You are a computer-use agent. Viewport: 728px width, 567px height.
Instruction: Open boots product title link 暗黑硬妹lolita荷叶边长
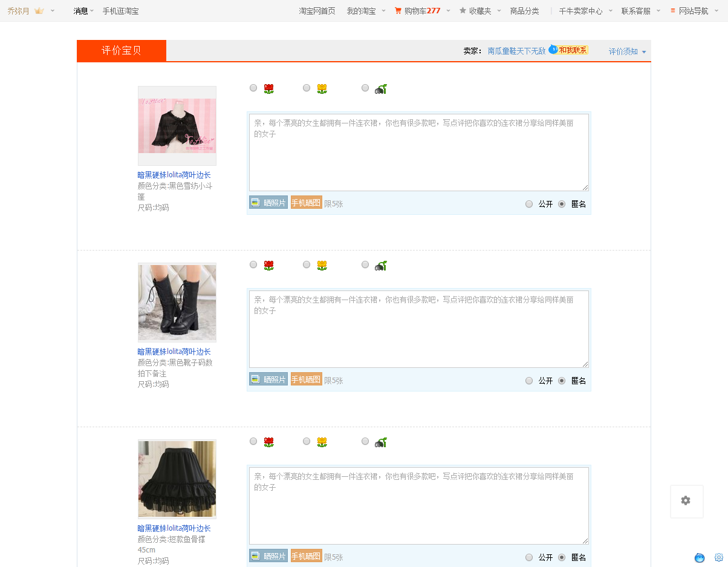point(174,352)
